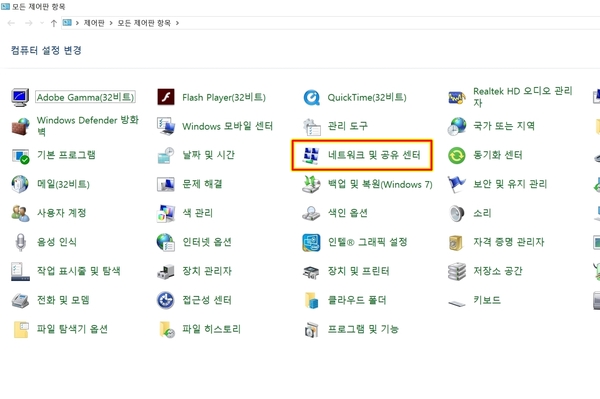The image size is (600, 399).
Task: Open Windows Defender 방화벽 link
Action: coord(88,126)
